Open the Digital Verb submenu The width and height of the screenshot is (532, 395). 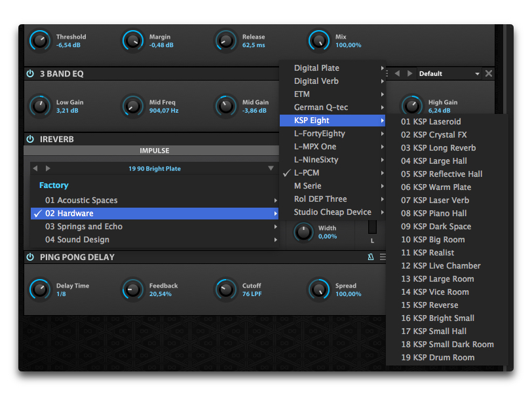pyautogui.click(x=333, y=81)
